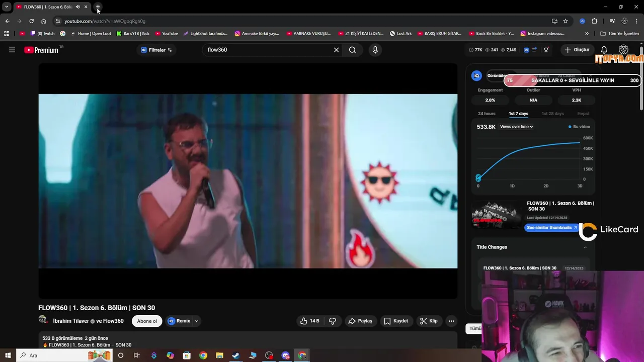This screenshot has height=362, width=644.
Task: Open more actions three-dot menu
Action: [x=451, y=321]
